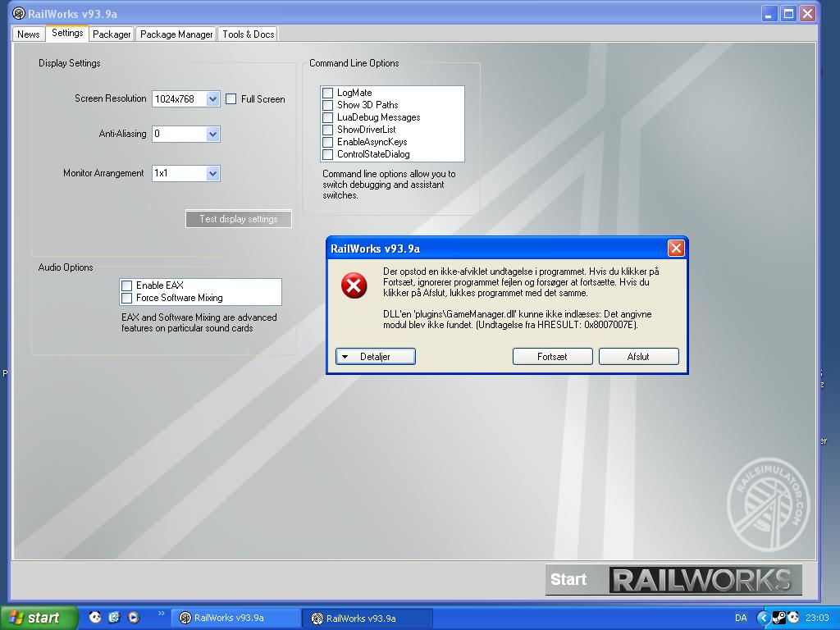Screen dimensions: 840x630
Task: Click the 23:03 taskbar clock
Action: coord(817,618)
